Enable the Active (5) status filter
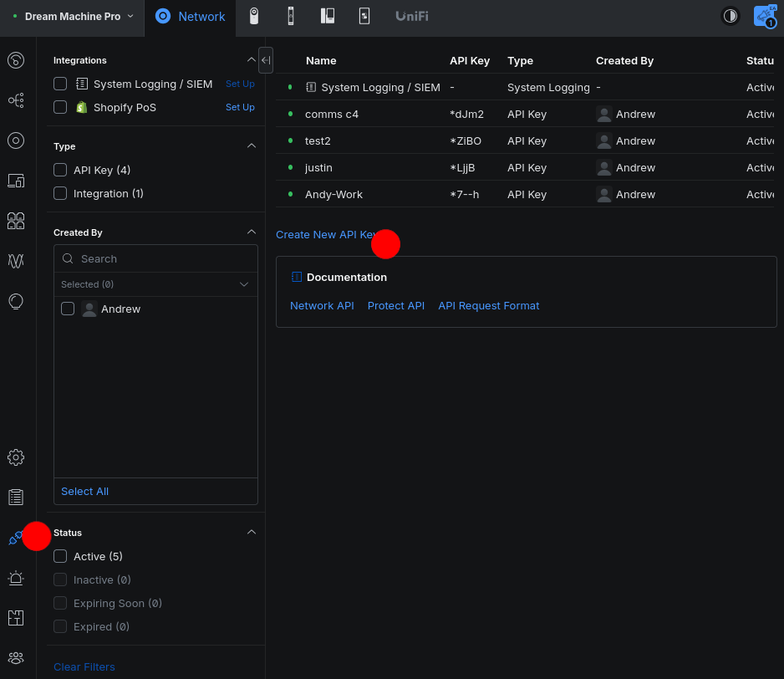The width and height of the screenshot is (784, 679). pos(60,556)
